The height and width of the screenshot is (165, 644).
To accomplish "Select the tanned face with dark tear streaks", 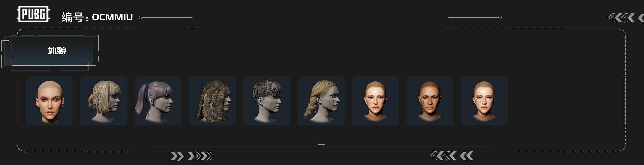I will pyautogui.click(x=430, y=101).
